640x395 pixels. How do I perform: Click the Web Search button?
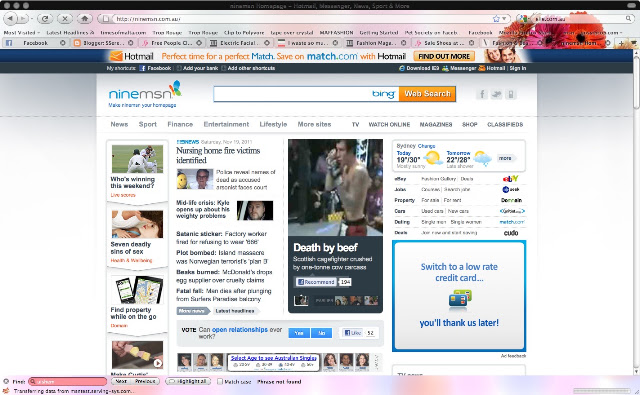click(x=427, y=94)
